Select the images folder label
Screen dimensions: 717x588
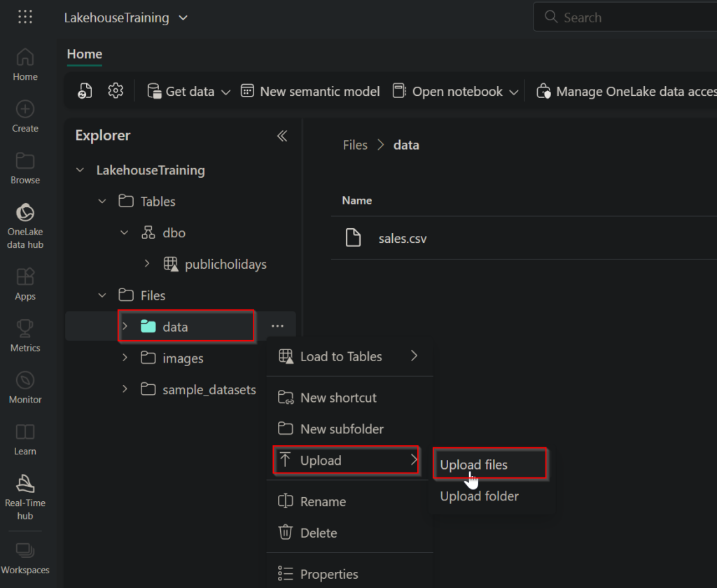(183, 358)
